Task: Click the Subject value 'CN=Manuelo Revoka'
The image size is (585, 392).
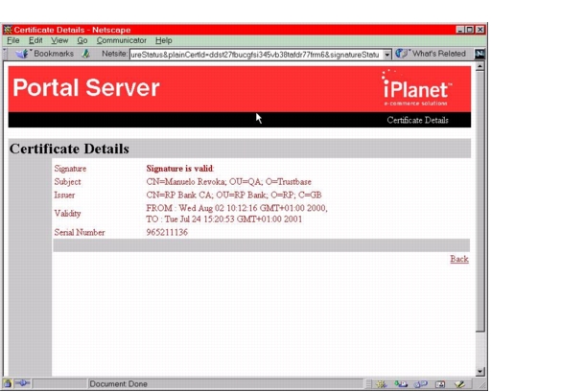Action: pyautogui.click(x=186, y=182)
